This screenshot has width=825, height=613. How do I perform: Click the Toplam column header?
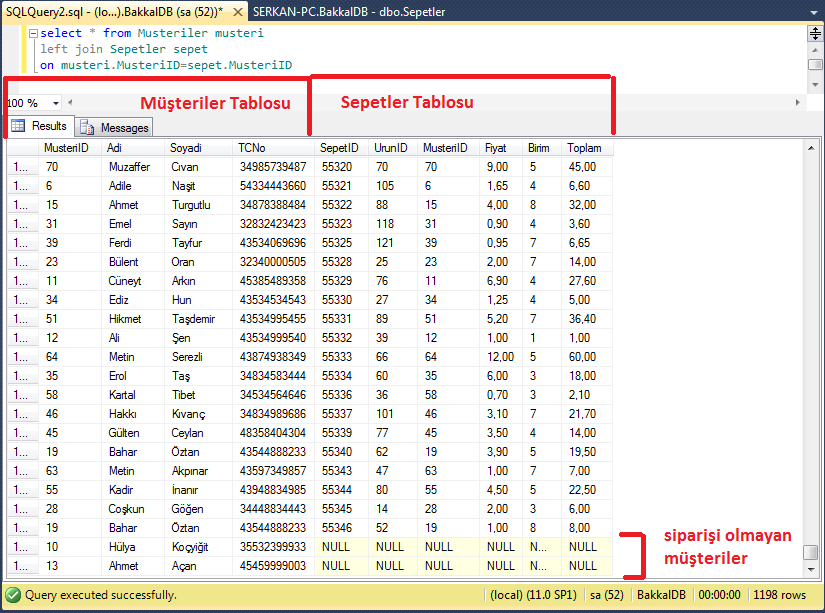click(x=587, y=148)
